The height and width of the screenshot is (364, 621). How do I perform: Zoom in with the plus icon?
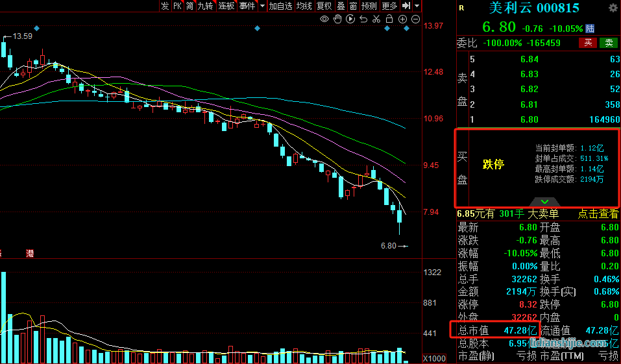pyautogui.click(x=403, y=19)
